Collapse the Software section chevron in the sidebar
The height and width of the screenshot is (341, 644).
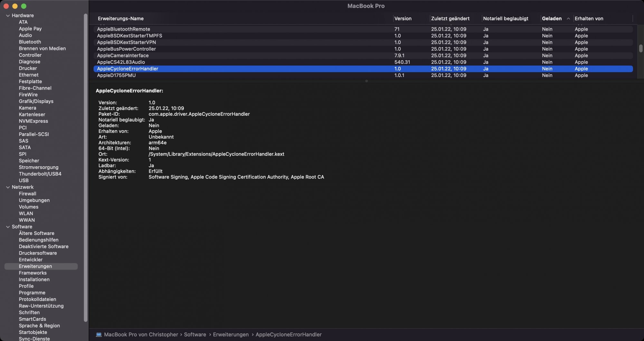point(8,227)
